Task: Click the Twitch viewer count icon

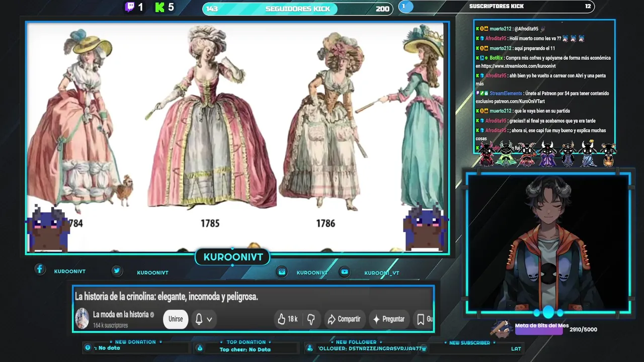Action: coord(130,7)
